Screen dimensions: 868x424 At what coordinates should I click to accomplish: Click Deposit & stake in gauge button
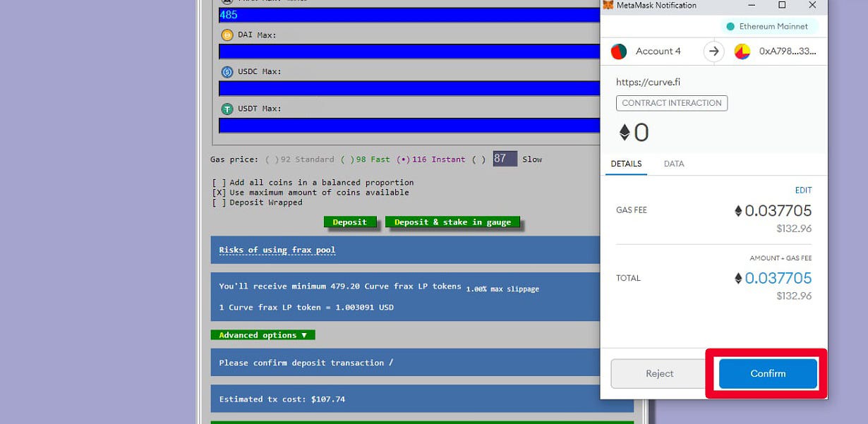coord(452,222)
